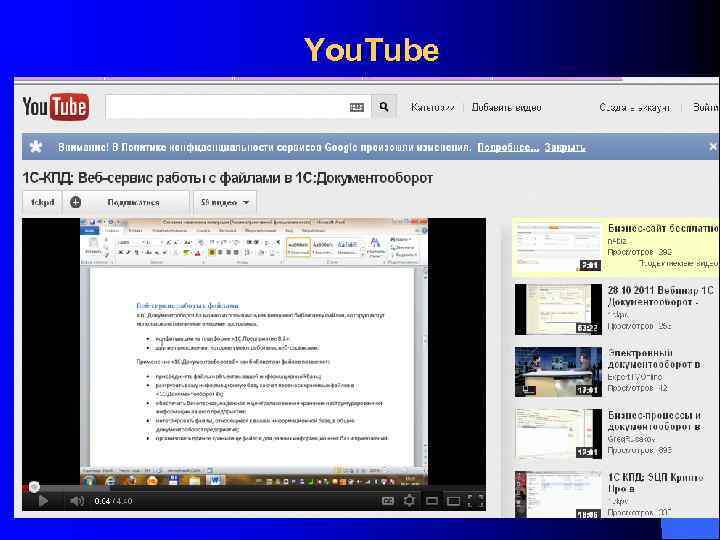Click the plus icon on the subscribe button

76,202
